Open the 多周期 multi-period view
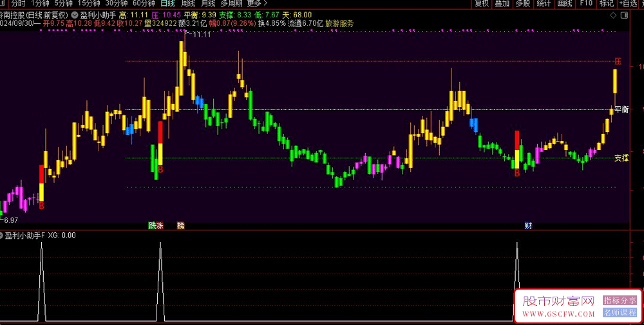The width and height of the screenshot is (644, 325). (x=231, y=4)
